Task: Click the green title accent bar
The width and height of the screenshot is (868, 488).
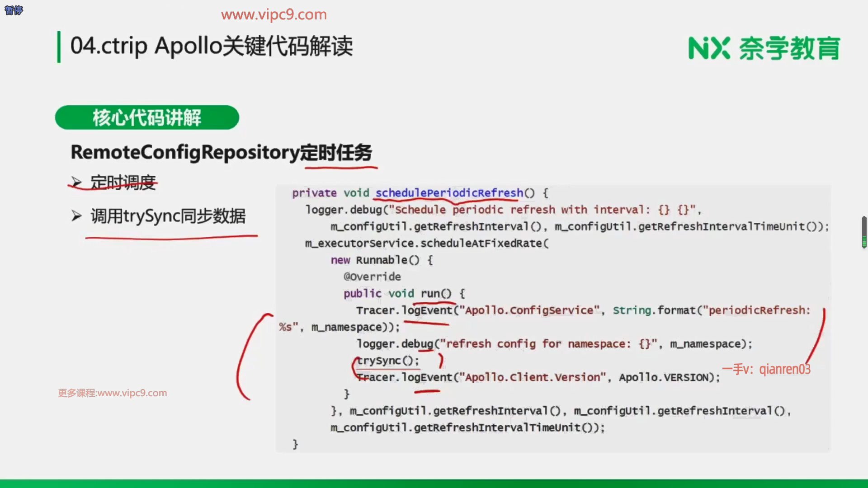Action: 59,47
